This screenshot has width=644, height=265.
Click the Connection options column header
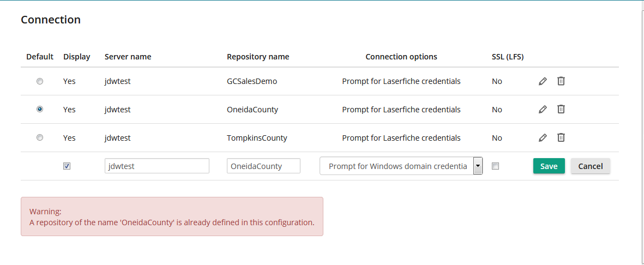(401, 57)
